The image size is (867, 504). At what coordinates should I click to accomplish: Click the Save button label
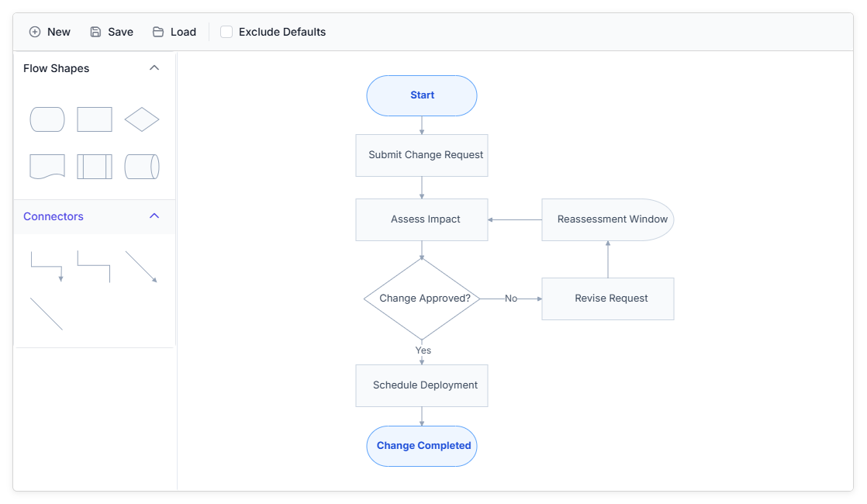coord(120,32)
